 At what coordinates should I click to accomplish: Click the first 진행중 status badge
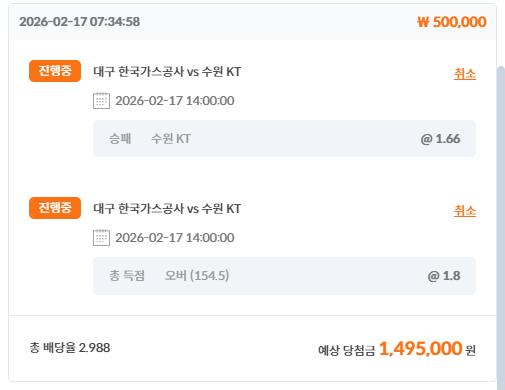(x=55, y=71)
